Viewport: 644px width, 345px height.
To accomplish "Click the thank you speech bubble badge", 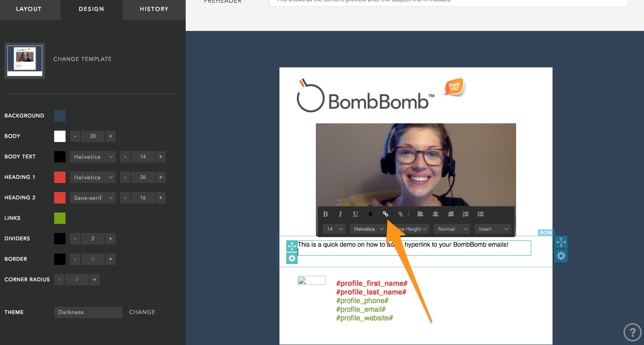I will tap(455, 87).
